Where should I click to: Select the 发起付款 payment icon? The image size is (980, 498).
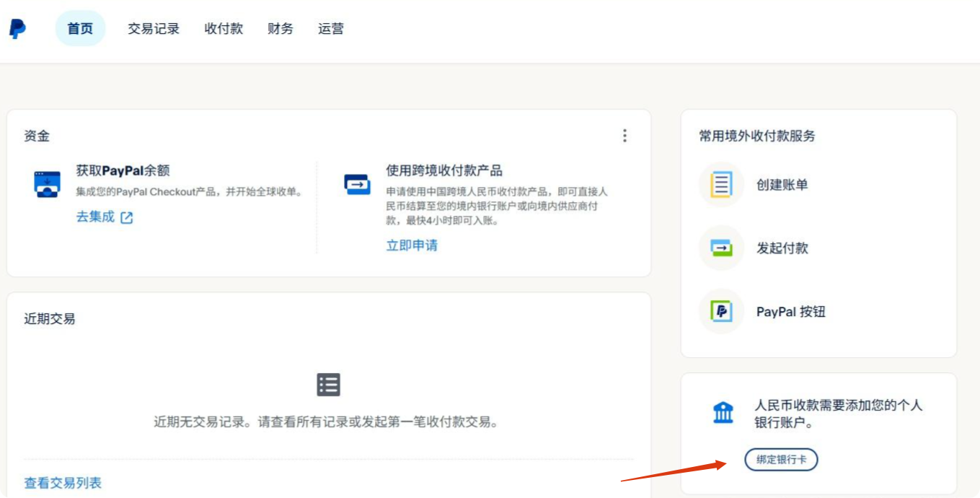click(720, 248)
